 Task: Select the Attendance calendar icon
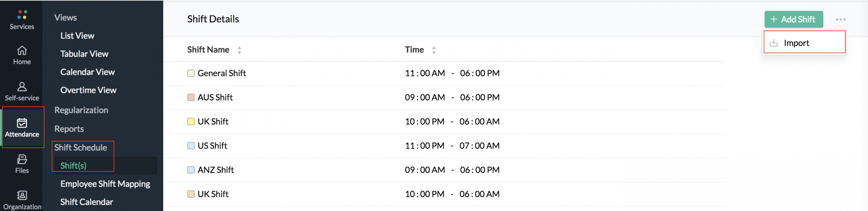22,123
